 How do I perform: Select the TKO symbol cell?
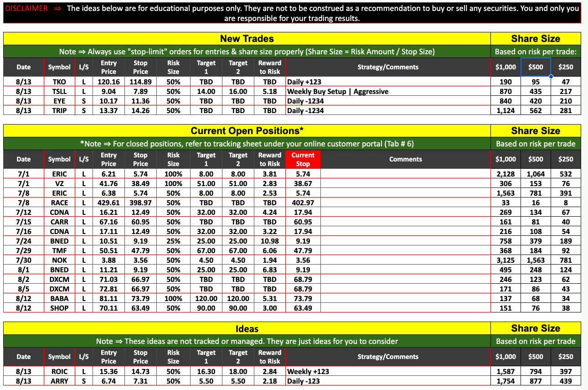coord(59,82)
